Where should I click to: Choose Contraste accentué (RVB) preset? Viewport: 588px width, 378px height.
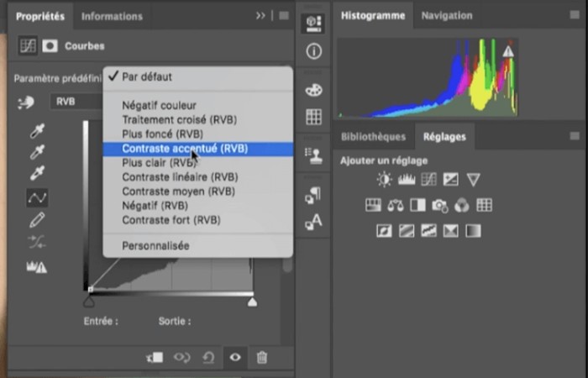pyautogui.click(x=198, y=149)
